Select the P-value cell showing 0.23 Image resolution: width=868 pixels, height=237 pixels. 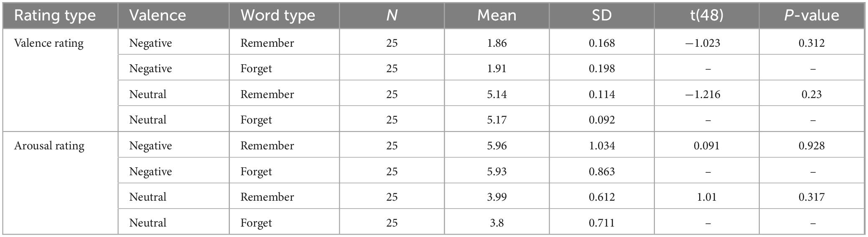pos(812,94)
